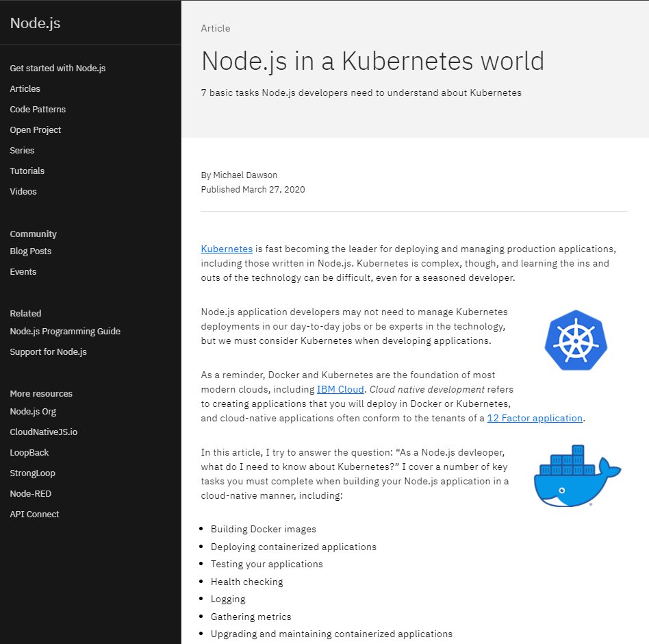The image size is (649, 644).
Task: Open the Node.js sidebar title
Action: (35, 23)
